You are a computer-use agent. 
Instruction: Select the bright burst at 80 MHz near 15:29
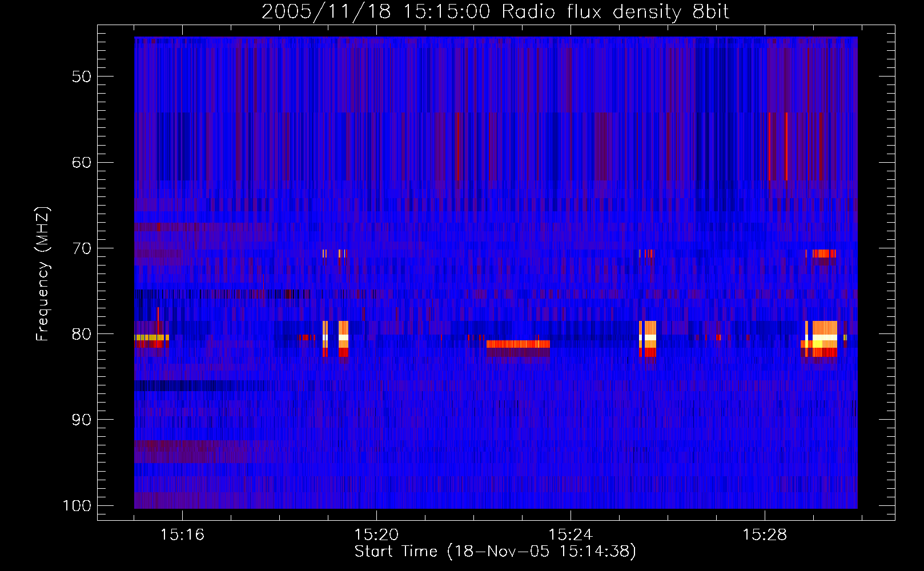pyautogui.click(x=825, y=339)
